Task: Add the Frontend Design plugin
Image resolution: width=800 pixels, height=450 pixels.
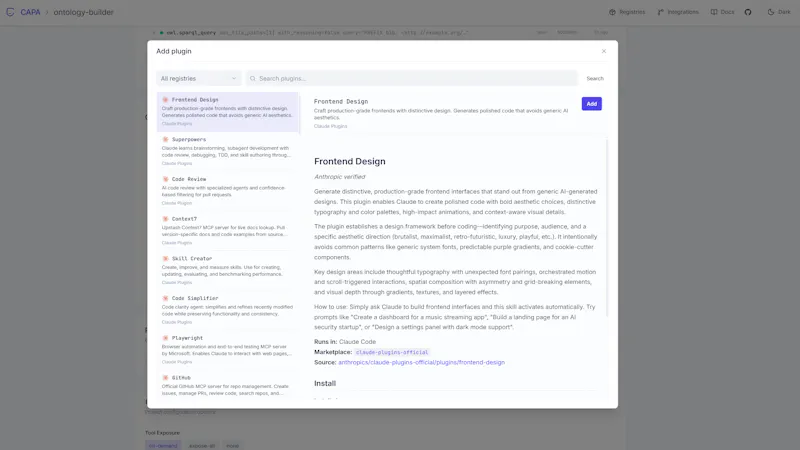Action: tap(591, 104)
